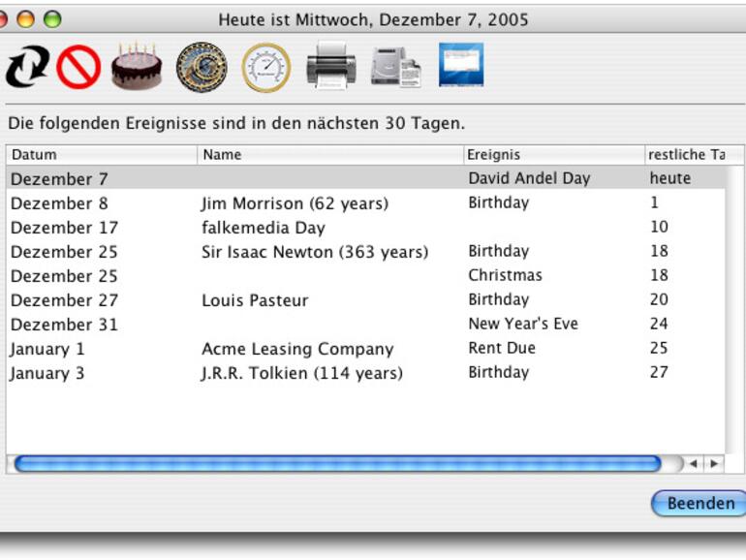Click the refresh arrows toolbar icon

[x=26, y=69]
